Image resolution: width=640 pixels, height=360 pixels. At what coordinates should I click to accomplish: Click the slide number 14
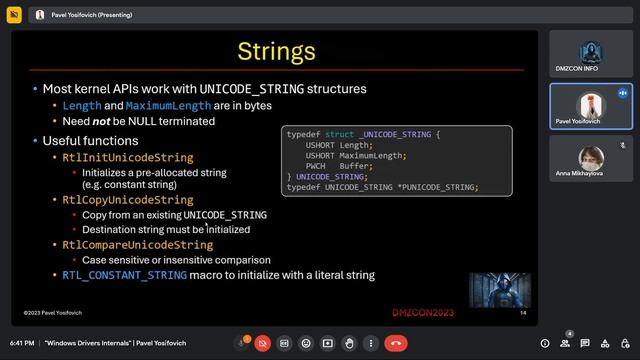point(523,313)
